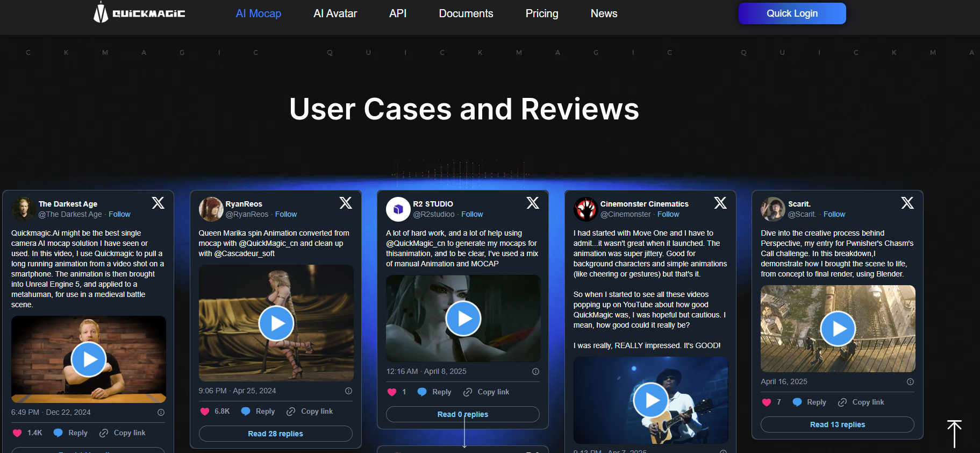
Task: Copy link of the R2 STUDIO post
Action: [x=486, y=392]
